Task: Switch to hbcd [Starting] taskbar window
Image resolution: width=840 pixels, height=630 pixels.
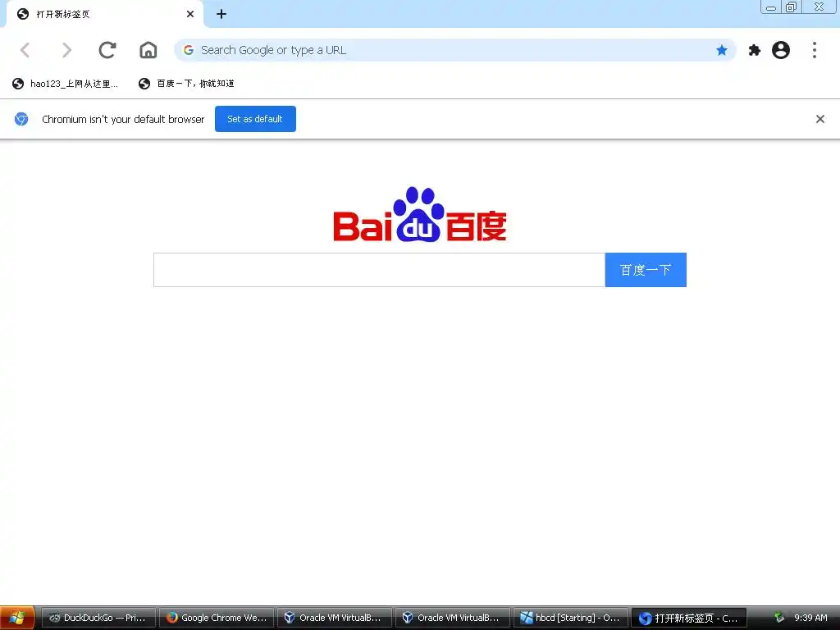Action: [570, 618]
